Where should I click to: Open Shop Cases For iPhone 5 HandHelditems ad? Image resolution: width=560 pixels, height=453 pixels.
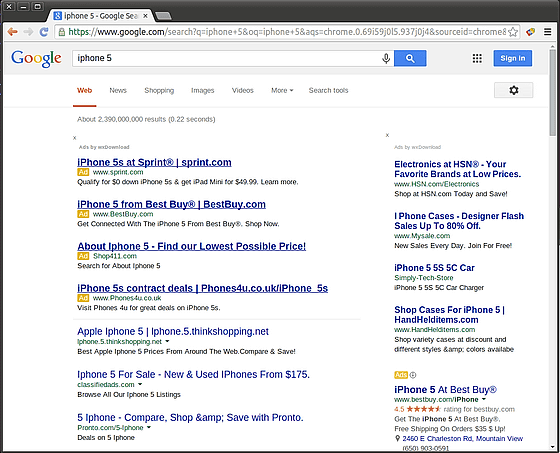click(x=449, y=315)
